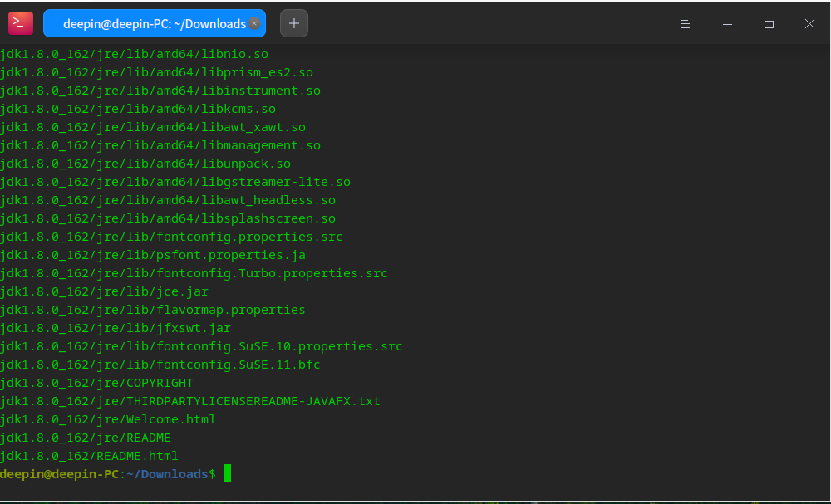Click the THIRDPARTYLICENSEREADME-JAVAFX.txt line
The image size is (831, 504).
[189, 400]
